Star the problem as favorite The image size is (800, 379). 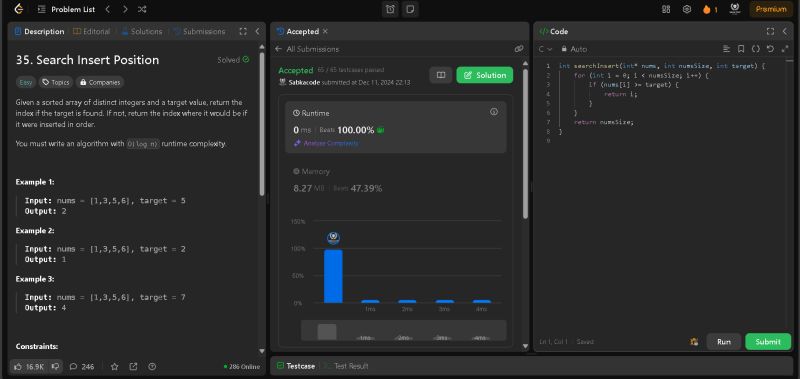pyautogui.click(x=114, y=366)
